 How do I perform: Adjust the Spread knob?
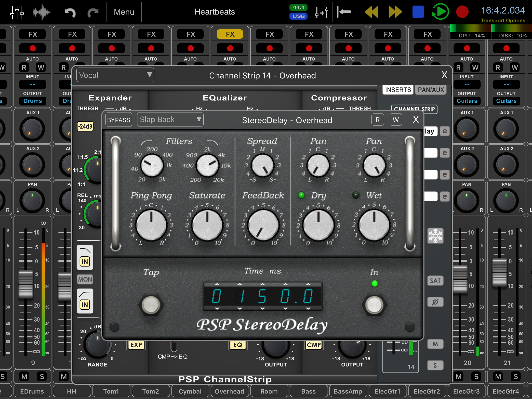click(x=263, y=165)
